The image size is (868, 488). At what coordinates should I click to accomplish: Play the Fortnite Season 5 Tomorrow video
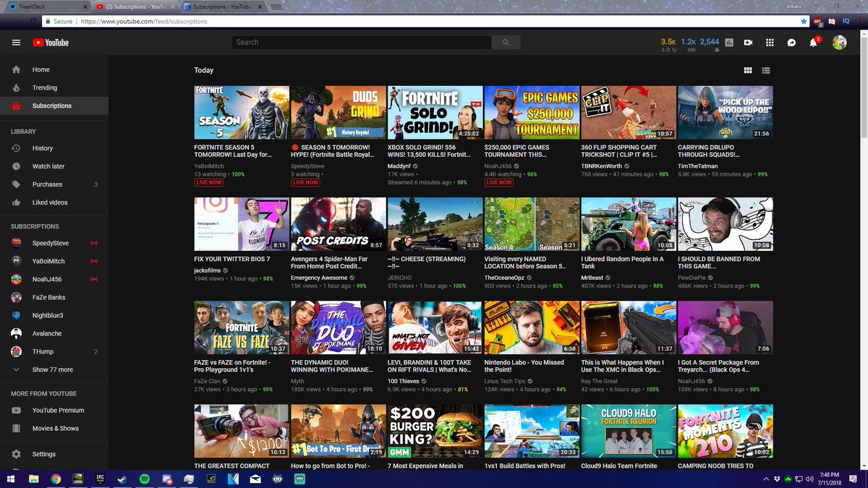[x=242, y=113]
